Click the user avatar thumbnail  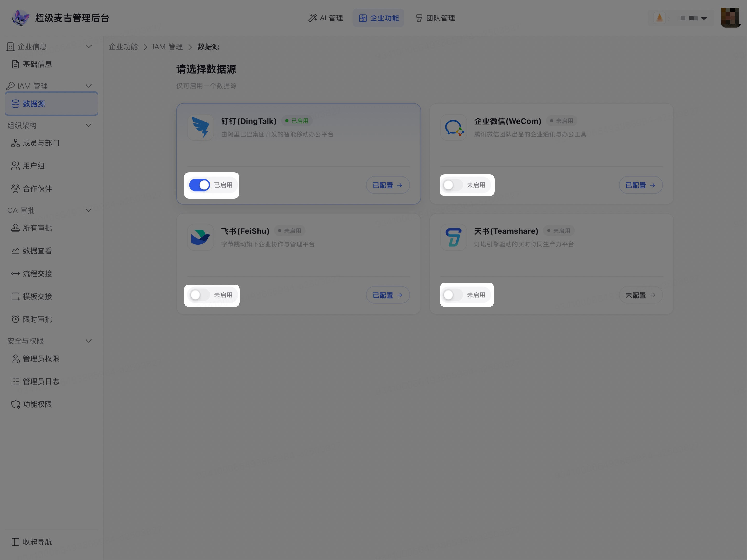730,18
